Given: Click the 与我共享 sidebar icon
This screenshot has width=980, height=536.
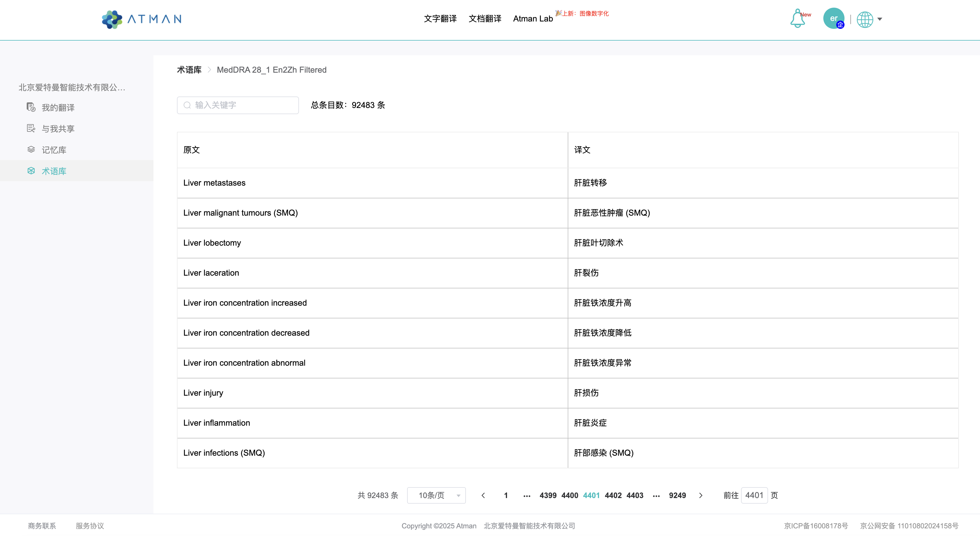Looking at the screenshot, I should pyautogui.click(x=31, y=129).
